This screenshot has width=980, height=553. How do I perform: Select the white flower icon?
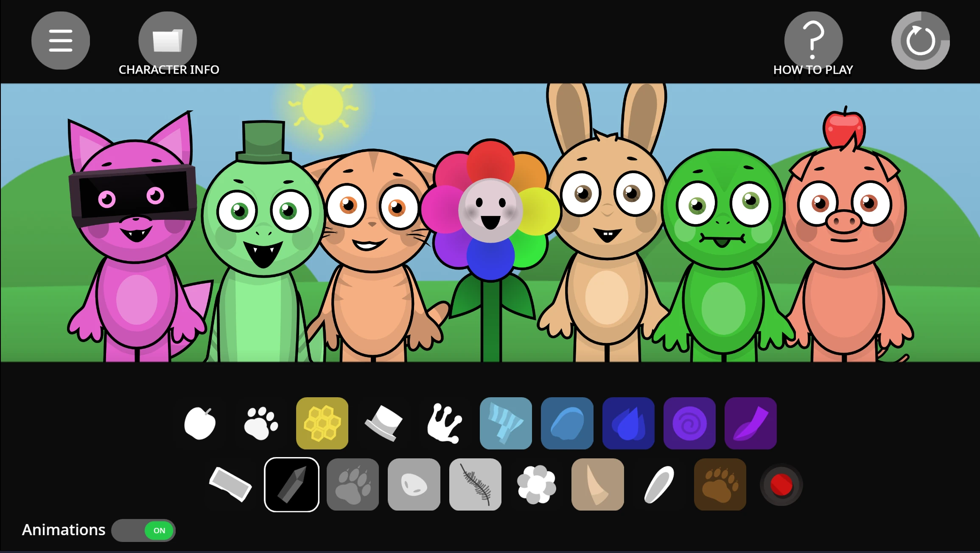pyautogui.click(x=536, y=485)
